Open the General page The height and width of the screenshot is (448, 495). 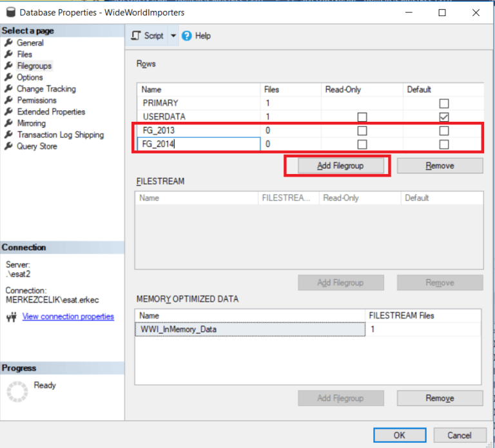pyautogui.click(x=30, y=43)
